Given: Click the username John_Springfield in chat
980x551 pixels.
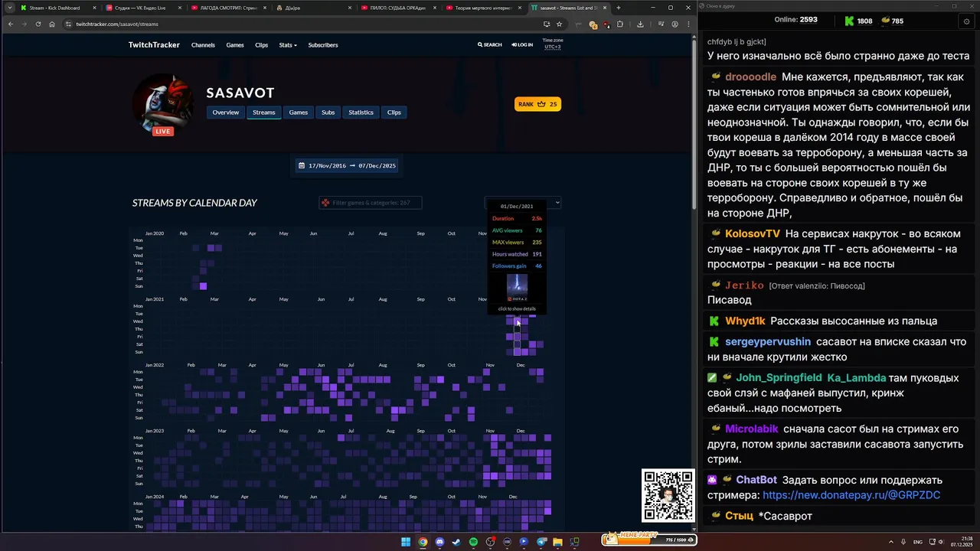Looking at the screenshot, I should click(x=779, y=378).
